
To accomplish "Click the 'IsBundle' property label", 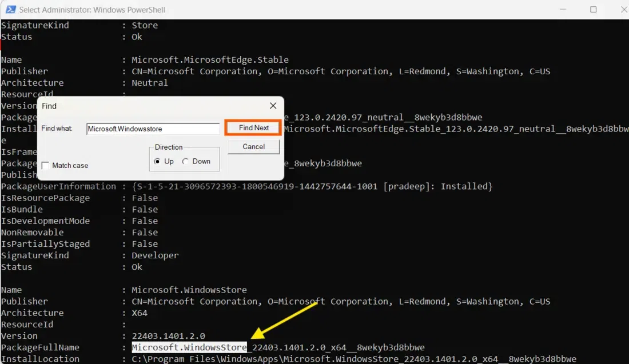I will 22,209.
